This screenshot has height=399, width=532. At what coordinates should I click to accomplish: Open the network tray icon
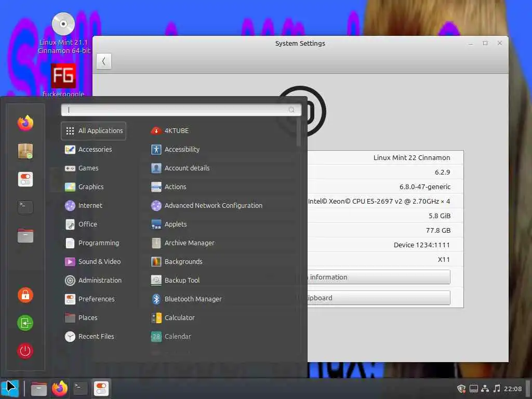485,389
